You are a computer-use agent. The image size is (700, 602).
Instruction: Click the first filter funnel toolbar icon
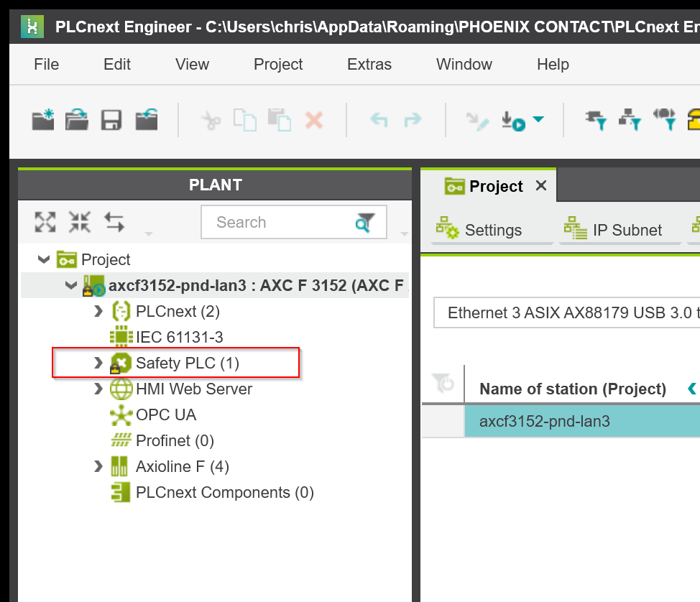(x=596, y=120)
